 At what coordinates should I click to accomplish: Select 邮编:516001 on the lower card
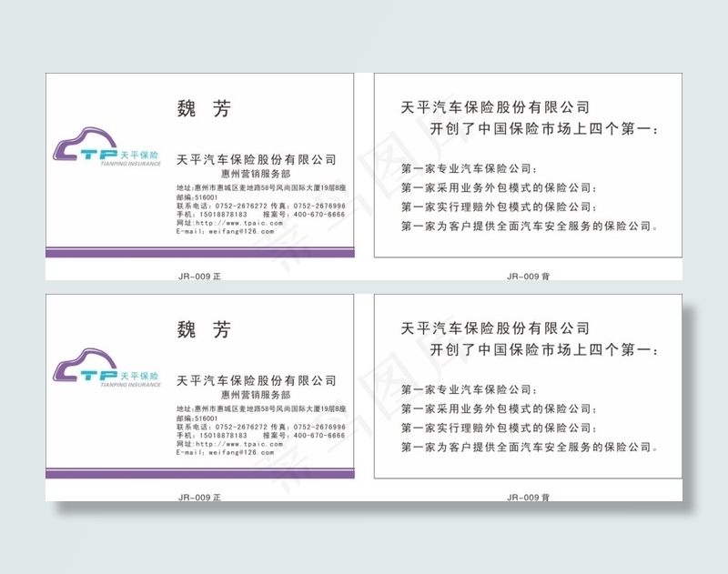click(197, 418)
